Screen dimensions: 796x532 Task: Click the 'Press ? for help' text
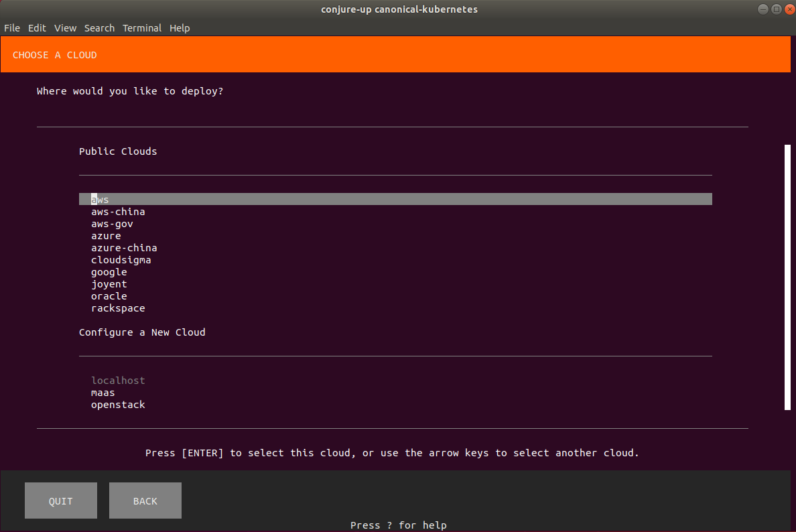pos(399,525)
